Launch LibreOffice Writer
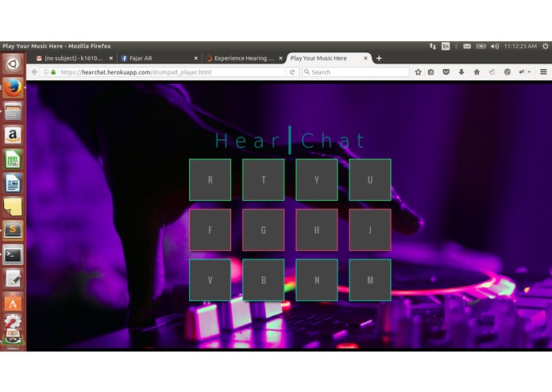The width and height of the screenshot is (552, 392). pos(13,183)
